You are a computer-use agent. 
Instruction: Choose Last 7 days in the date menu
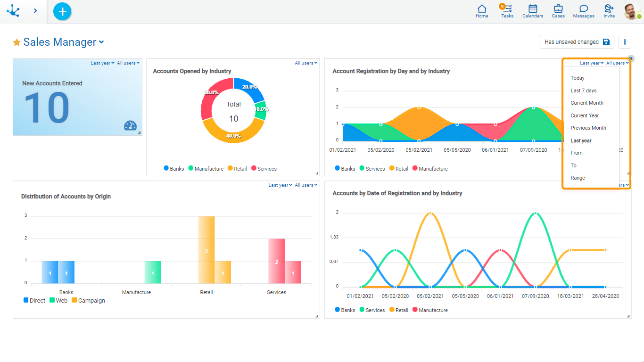[x=583, y=90]
